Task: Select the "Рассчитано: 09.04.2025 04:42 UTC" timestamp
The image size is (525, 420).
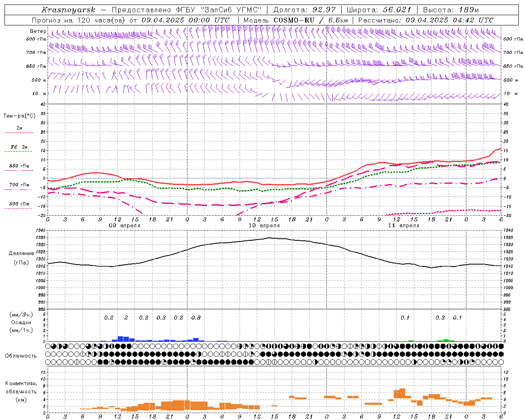Action: tap(426, 20)
